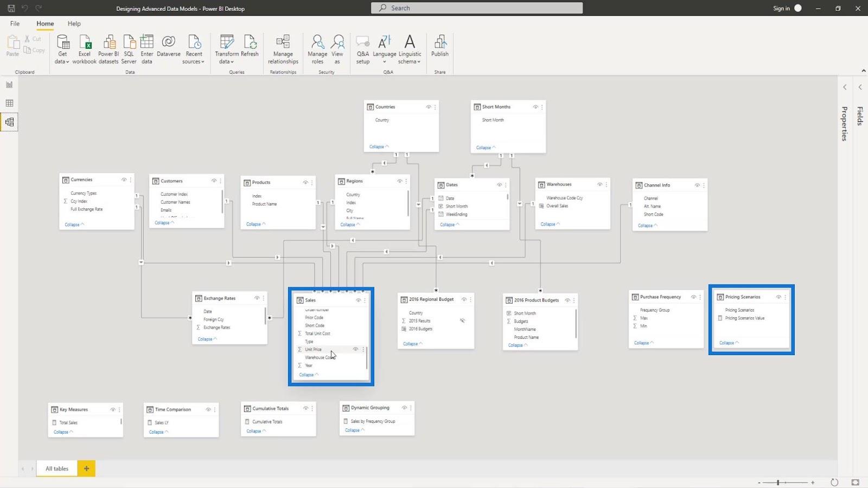Viewport: 868px width, 488px height.
Task: Toggle visibility of Short Months table
Action: 535,107
